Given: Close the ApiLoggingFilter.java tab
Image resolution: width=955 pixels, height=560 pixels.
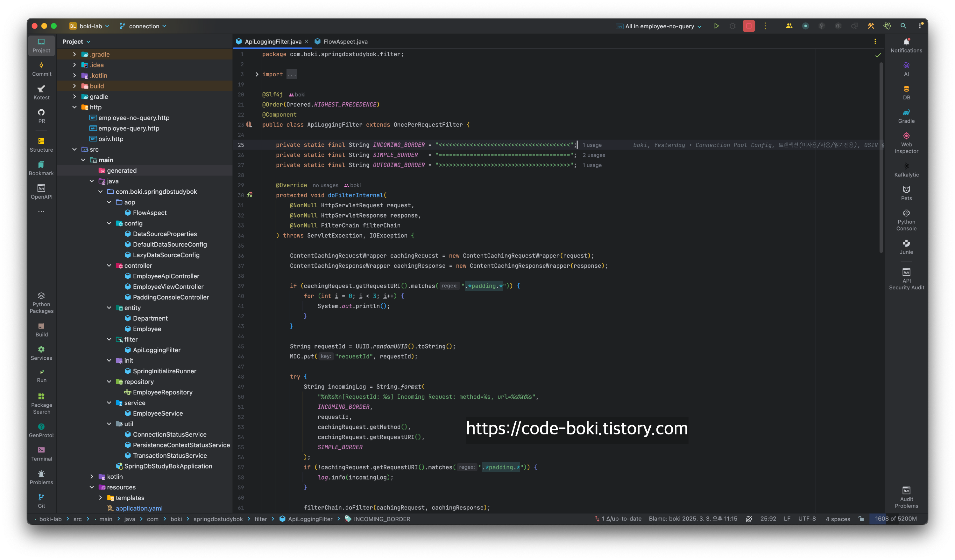Looking at the screenshot, I should 307,41.
